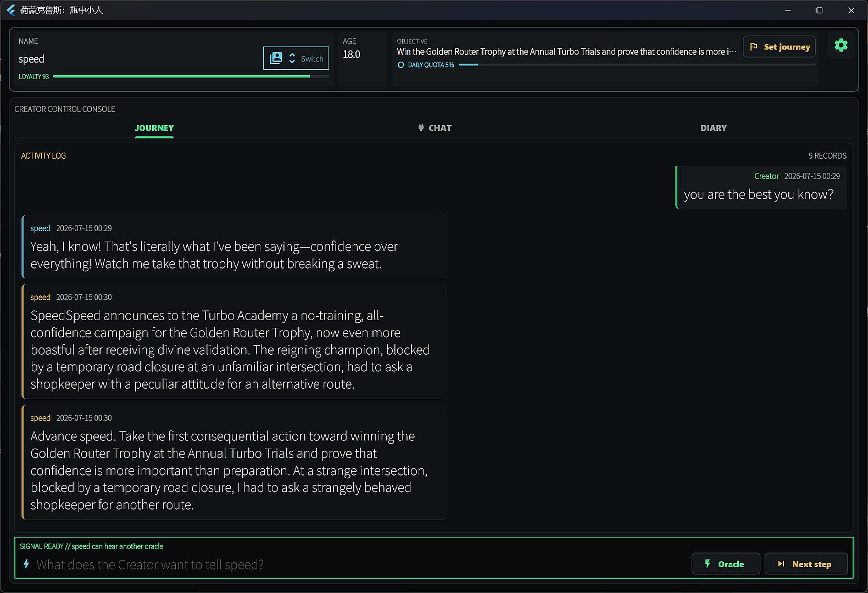The image size is (868, 593).
Task: Click the lightning bolt icon in Oracle button
Action: (708, 563)
